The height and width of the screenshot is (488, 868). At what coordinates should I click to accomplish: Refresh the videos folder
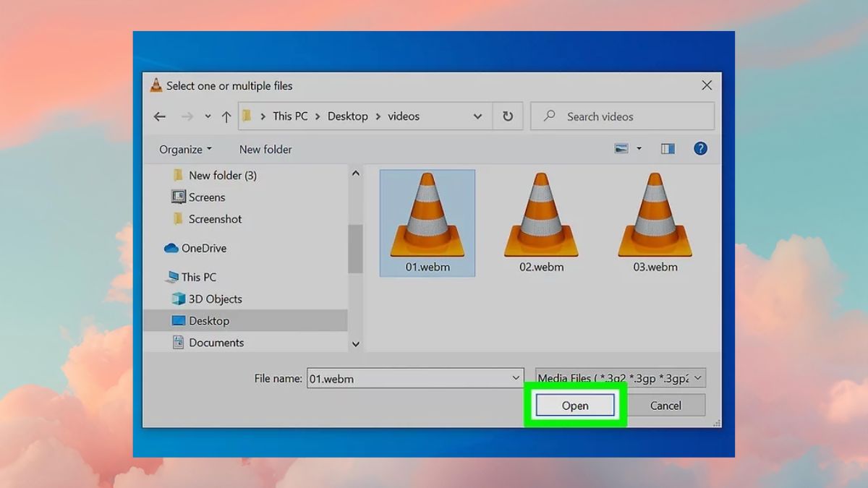point(508,116)
